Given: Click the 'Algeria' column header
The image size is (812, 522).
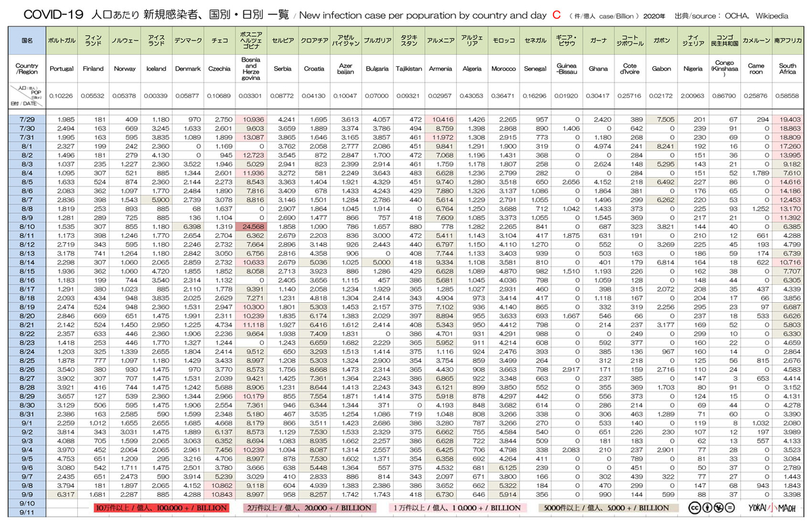Looking at the screenshot, I should tap(472, 68).
